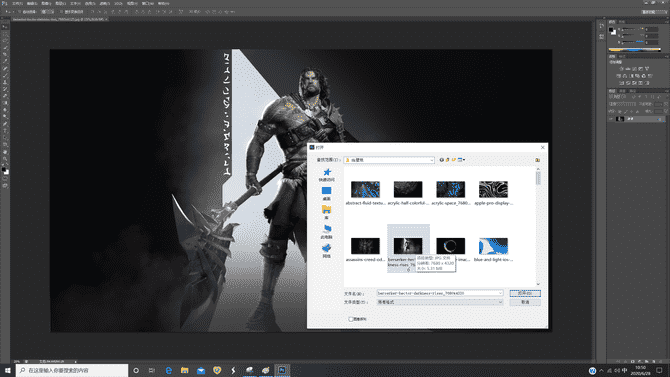Go up one folder level in dialog
Image resolution: width=670 pixels, height=377 pixels.
tap(447, 160)
